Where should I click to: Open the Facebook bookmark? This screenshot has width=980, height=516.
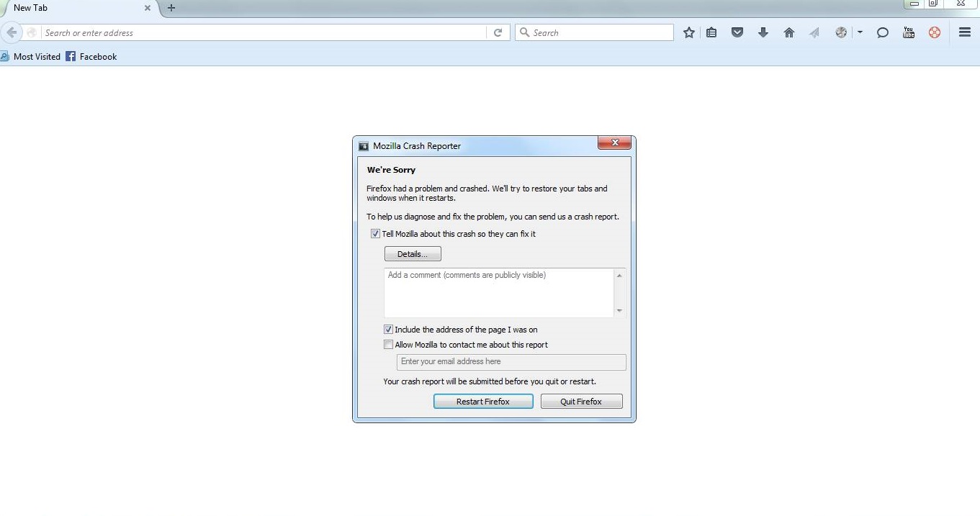[x=91, y=56]
